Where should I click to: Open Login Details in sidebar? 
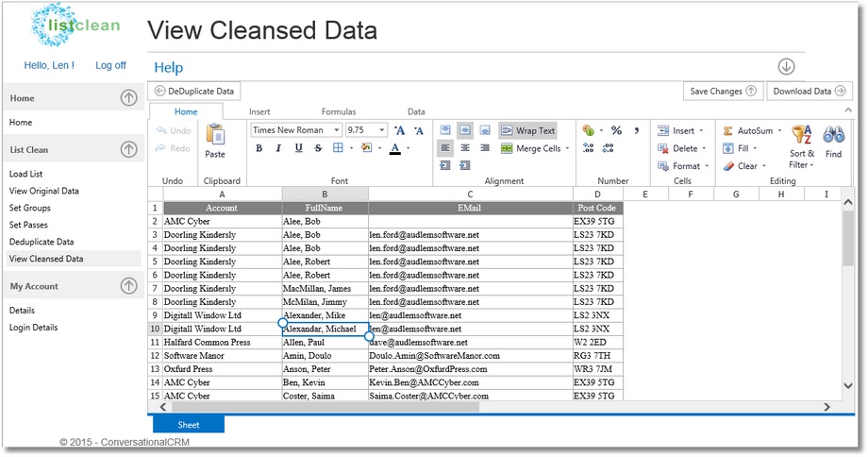[33, 328]
